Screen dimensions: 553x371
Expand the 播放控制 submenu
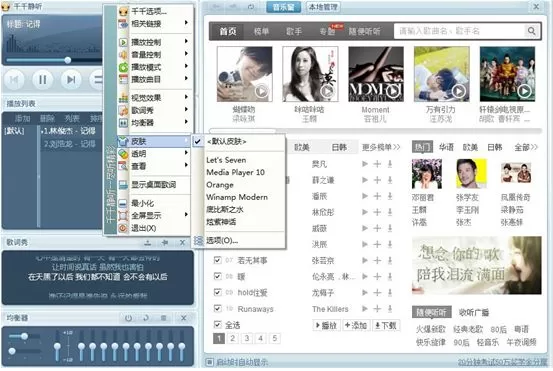[x=156, y=42]
